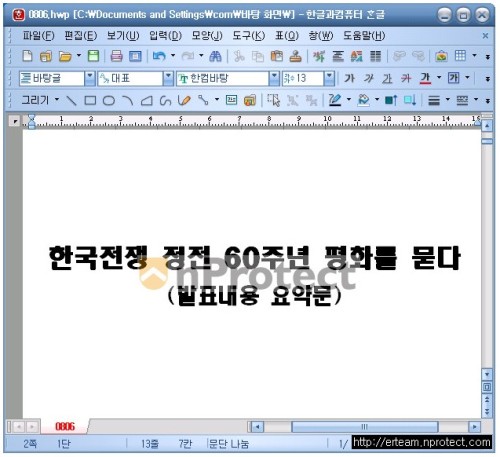The image size is (500, 457).
Task: Click the print icon in toolbar
Action: [x=116, y=56]
